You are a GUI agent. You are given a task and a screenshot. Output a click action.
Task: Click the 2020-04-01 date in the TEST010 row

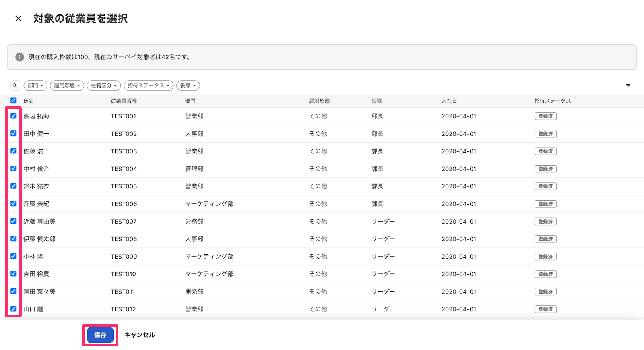(459, 274)
